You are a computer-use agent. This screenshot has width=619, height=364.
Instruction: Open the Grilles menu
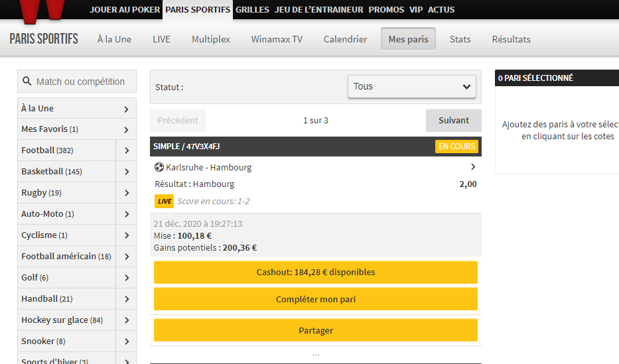coord(252,9)
